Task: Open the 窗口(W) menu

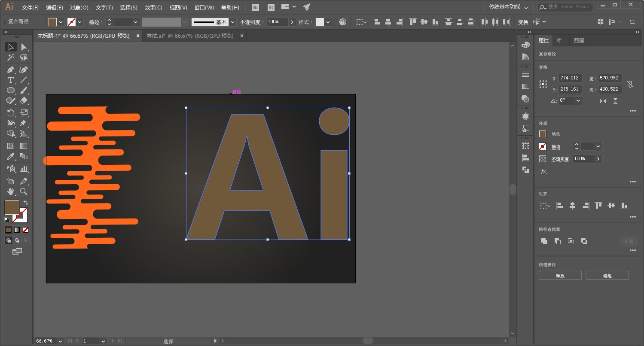Action: 204,8
